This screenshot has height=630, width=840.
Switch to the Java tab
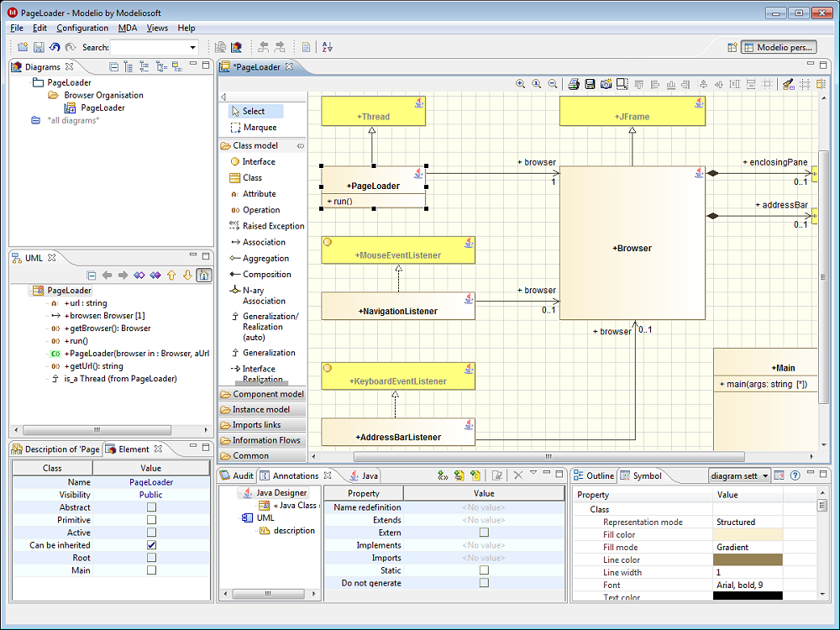369,476
